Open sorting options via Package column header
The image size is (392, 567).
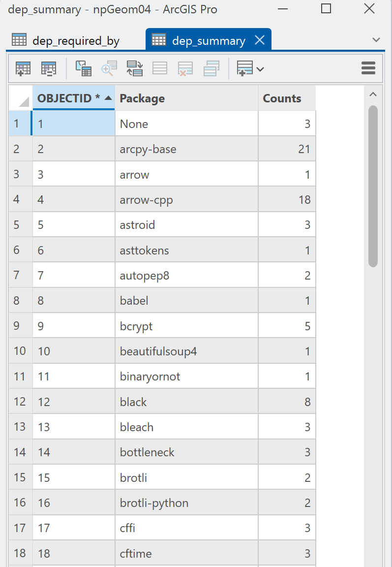point(143,98)
